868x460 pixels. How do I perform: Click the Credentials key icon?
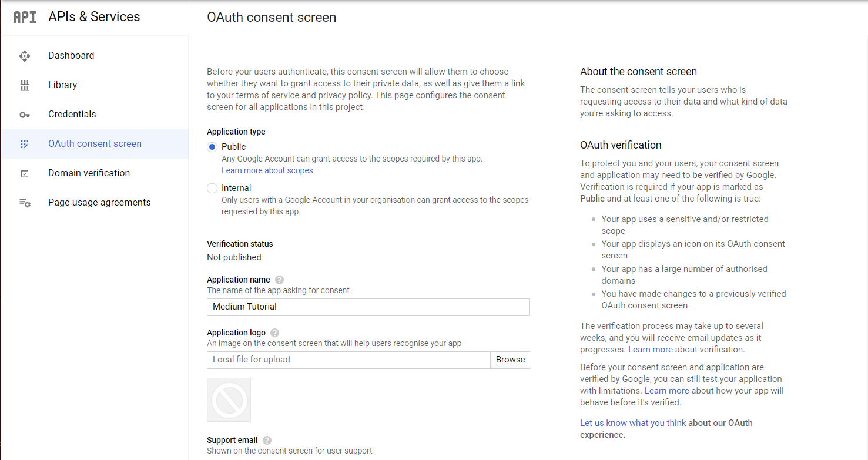pos(25,115)
